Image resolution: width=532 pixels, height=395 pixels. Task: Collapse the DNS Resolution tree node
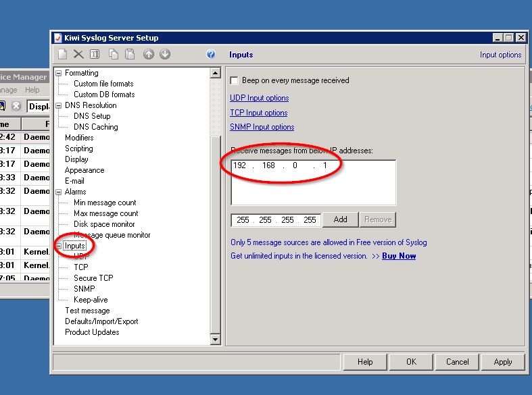(59, 106)
